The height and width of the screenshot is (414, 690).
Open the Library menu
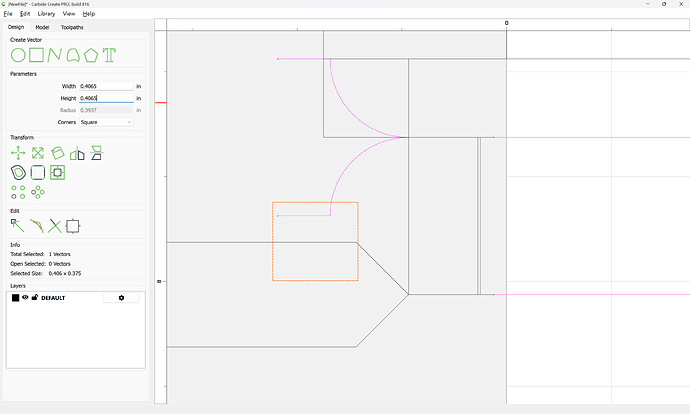coord(46,14)
